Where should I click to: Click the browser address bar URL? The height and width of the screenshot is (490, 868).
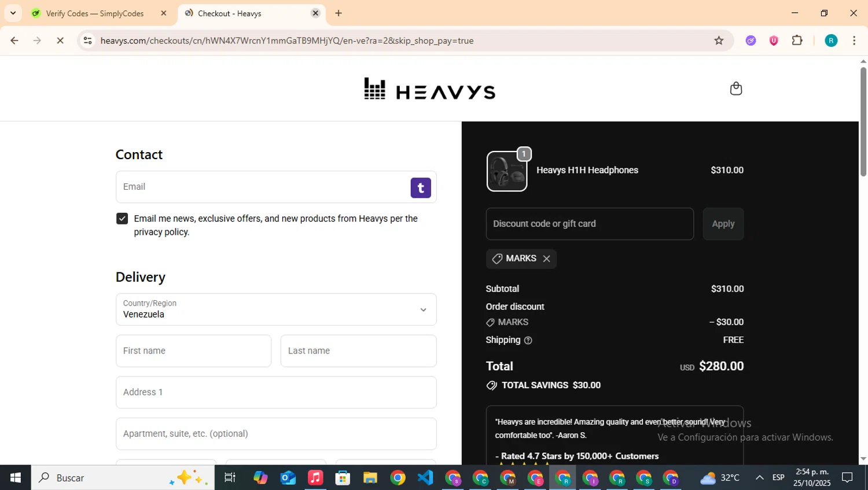coord(287,40)
